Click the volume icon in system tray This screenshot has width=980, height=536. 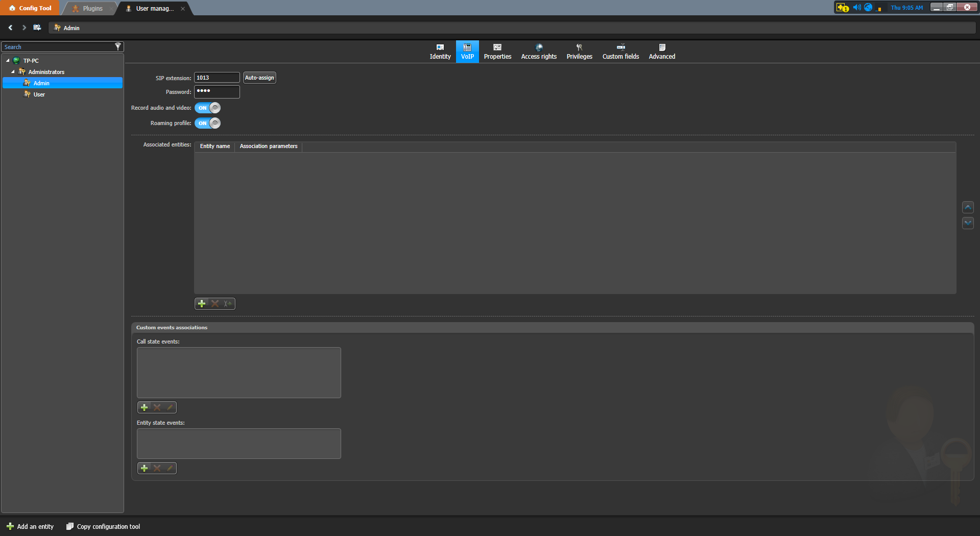[856, 8]
